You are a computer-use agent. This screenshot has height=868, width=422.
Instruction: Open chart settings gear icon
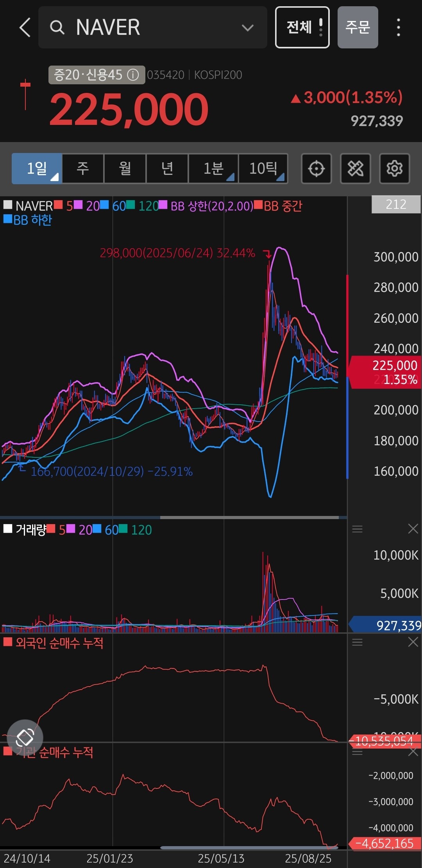(395, 169)
